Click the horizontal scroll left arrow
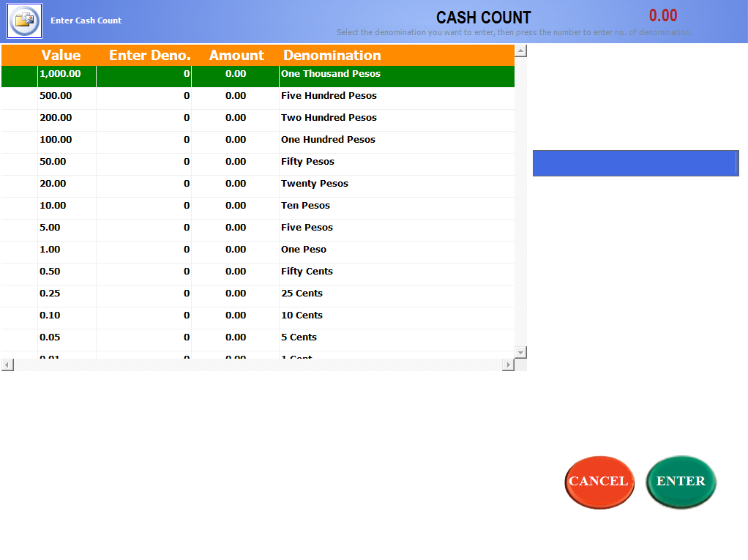The image size is (748, 560). (x=7, y=365)
